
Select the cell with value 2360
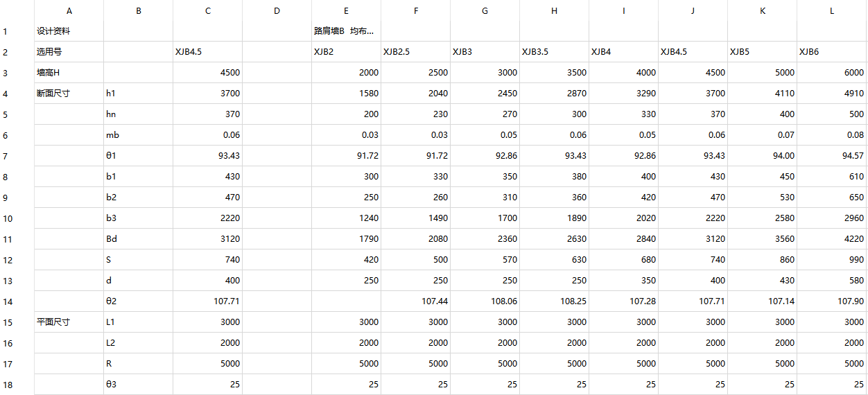[x=485, y=239]
